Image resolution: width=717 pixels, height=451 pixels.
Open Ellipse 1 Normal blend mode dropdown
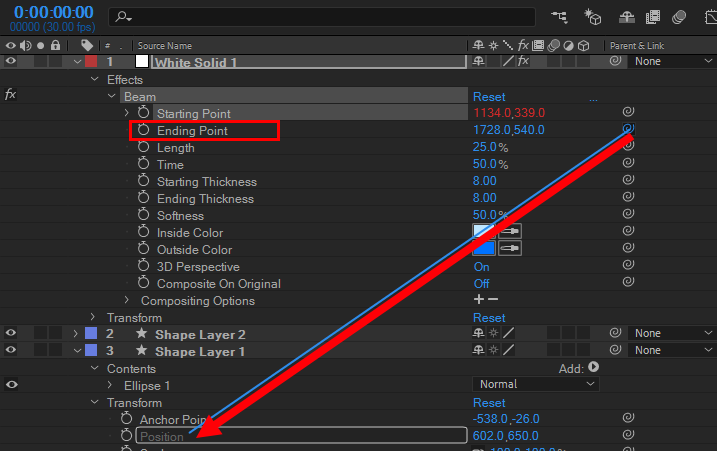[535, 384]
